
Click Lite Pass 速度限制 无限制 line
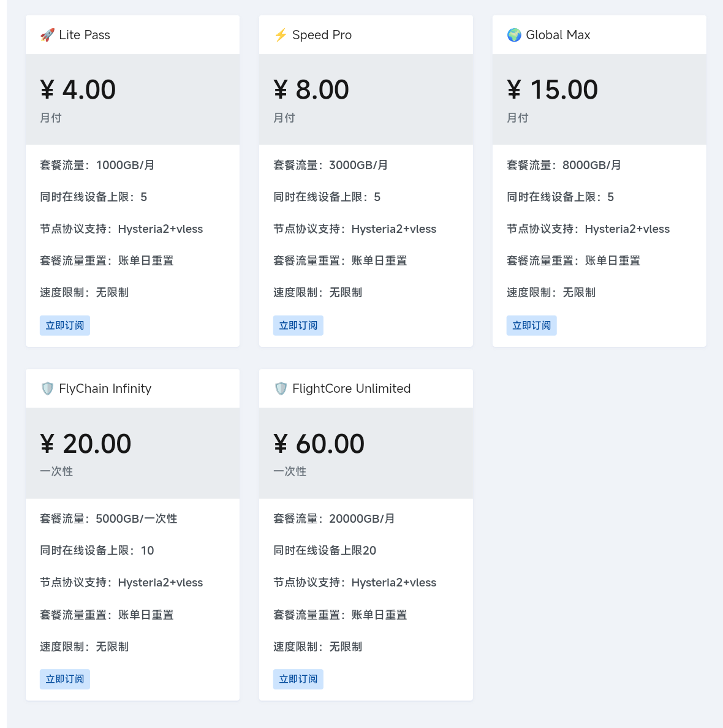[x=84, y=292]
